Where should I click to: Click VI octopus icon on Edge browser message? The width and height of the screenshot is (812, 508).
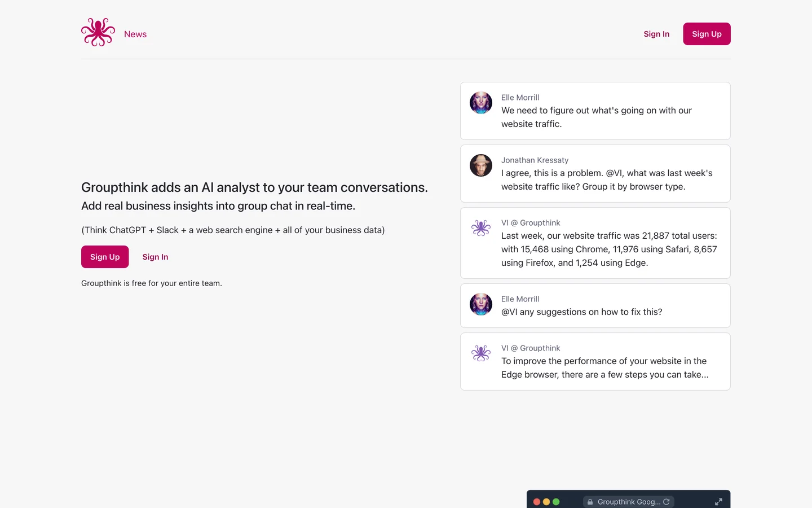tap(481, 353)
